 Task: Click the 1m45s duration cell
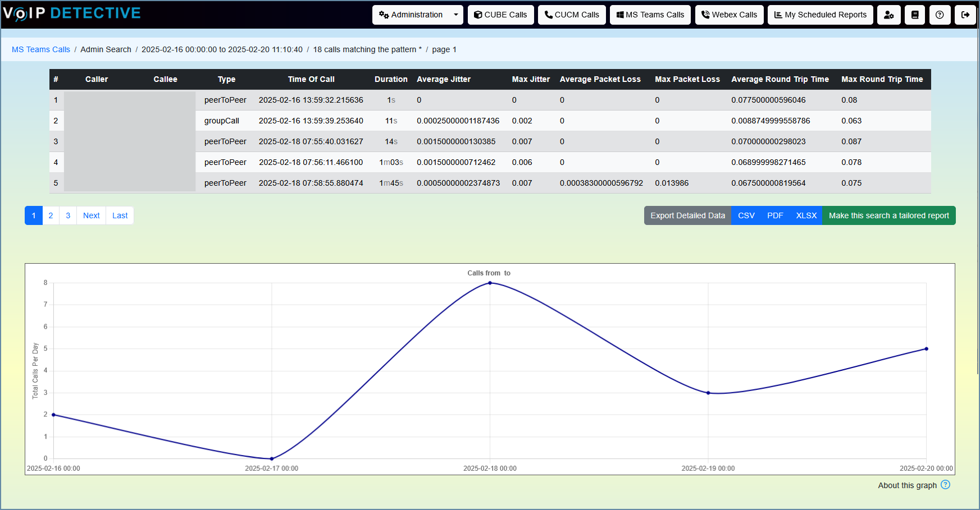[391, 183]
